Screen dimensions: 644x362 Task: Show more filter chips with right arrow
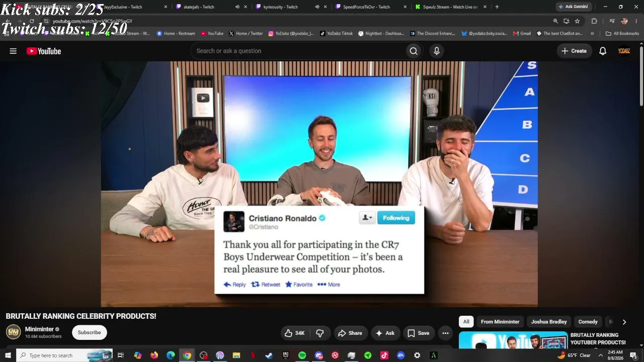click(x=624, y=322)
